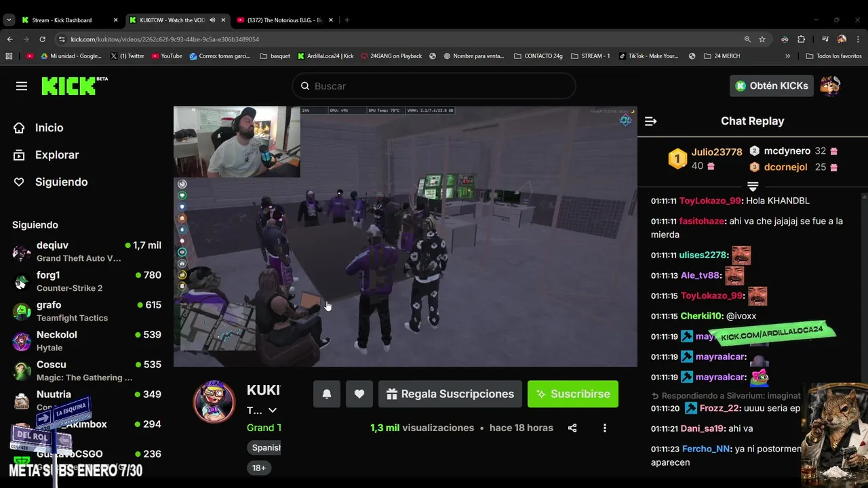Open the Twitter bookmark
The image size is (868, 488).
(x=127, y=56)
